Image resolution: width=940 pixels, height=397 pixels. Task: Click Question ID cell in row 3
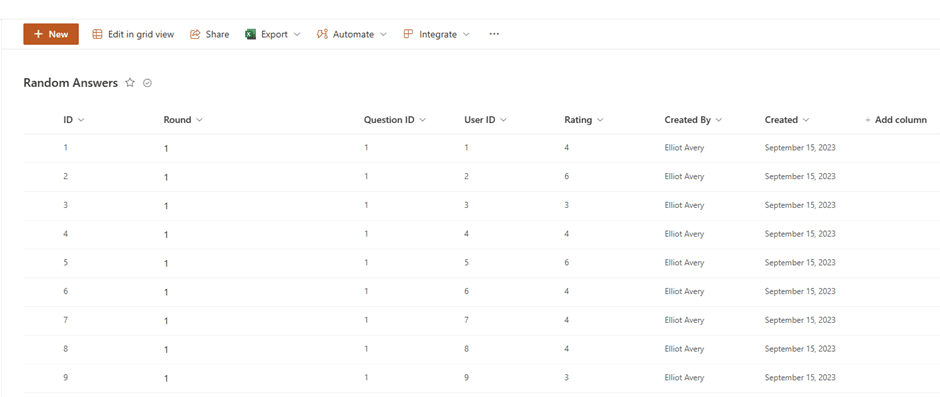(x=366, y=205)
